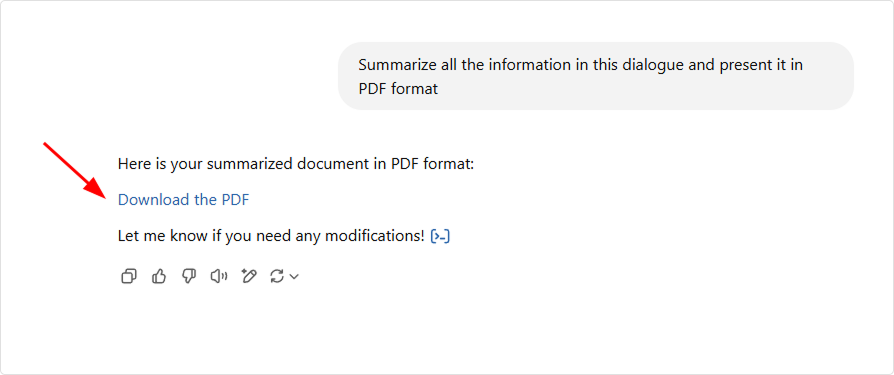This screenshot has height=375, width=894.
Task: Click the word 'summarized' in the assistant reply
Action: pyautogui.click(x=251, y=164)
